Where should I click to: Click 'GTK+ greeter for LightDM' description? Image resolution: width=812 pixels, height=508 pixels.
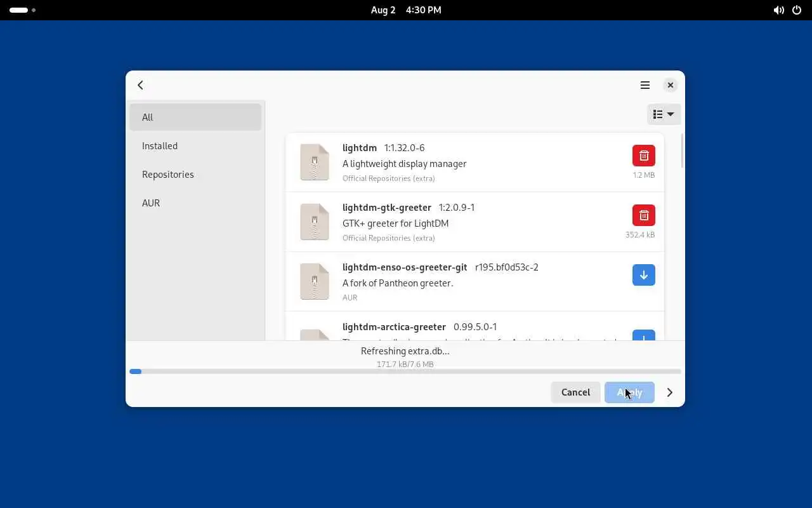(x=396, y=224)
